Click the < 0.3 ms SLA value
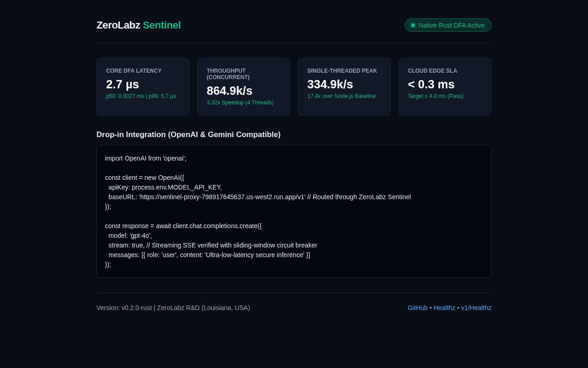This screenshot has width=588, height=368. (x=431, y=84)
